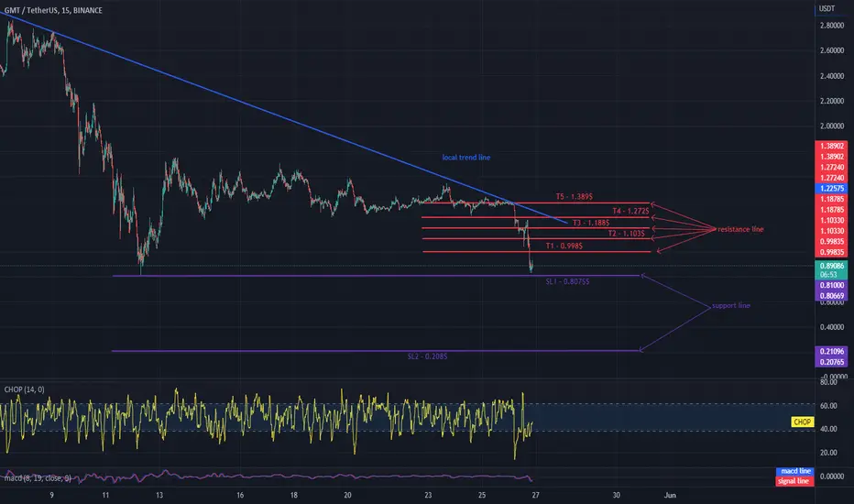Click the 2.80000 price axis value
The image size is (854, 504).
[x=832, y=26]
